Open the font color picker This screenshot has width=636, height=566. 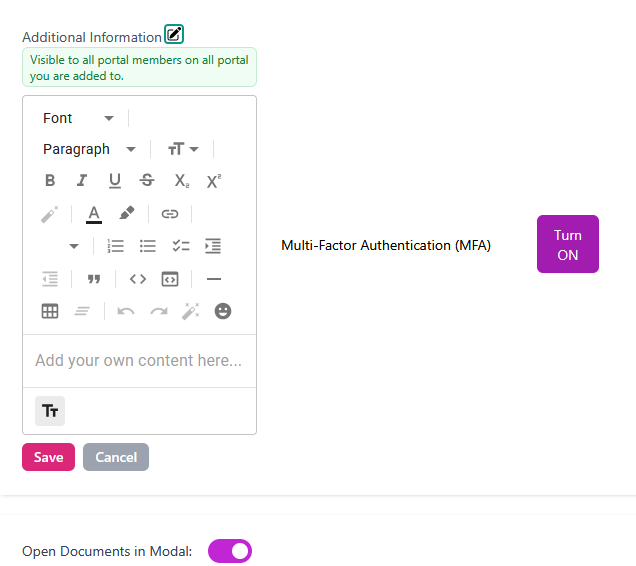point(94,214)
